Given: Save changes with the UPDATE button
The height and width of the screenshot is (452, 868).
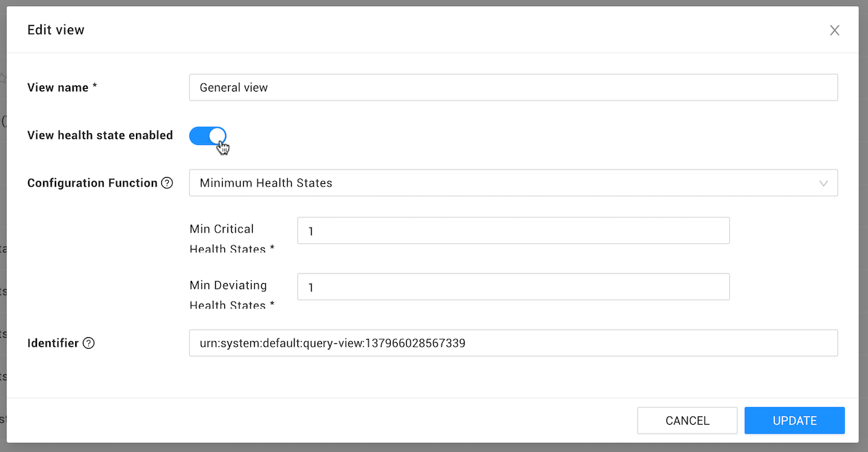Looking at the screenshot, I should point(794,421).
